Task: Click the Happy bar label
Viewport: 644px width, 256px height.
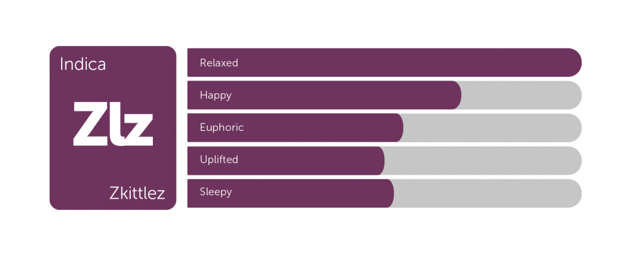Action: (216, 96)
